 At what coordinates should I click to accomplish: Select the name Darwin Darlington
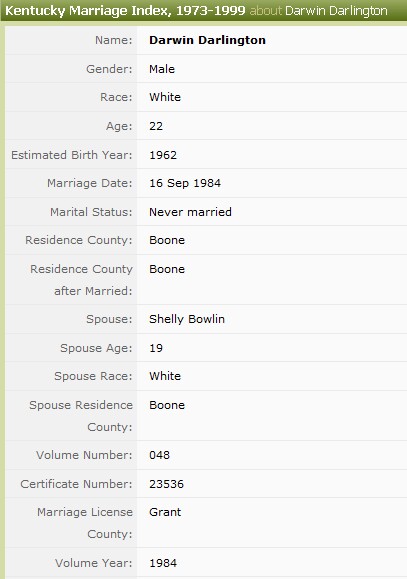207,40
